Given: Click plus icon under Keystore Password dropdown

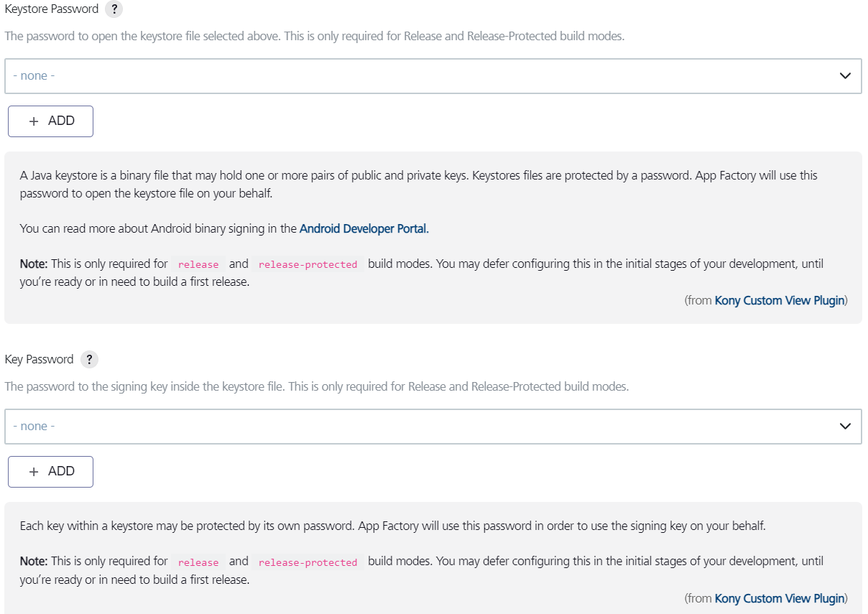Looking at the screenshot, I should [34, 121].
